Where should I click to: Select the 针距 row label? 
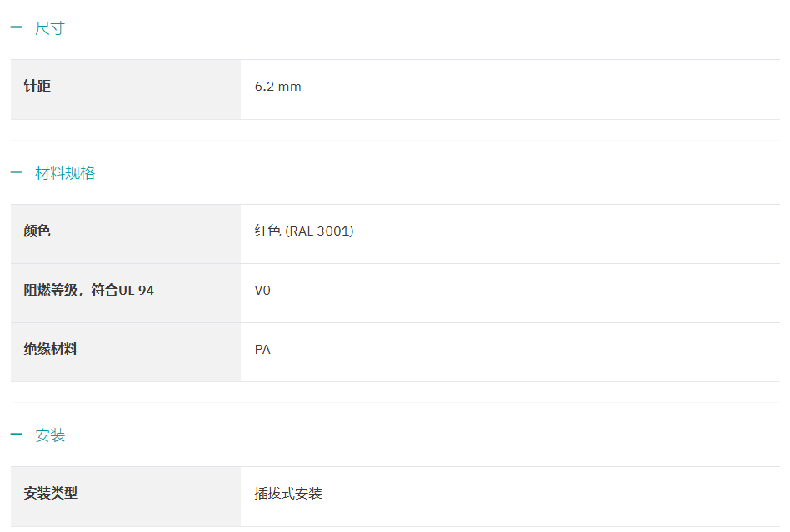click(x=37, y=87)
